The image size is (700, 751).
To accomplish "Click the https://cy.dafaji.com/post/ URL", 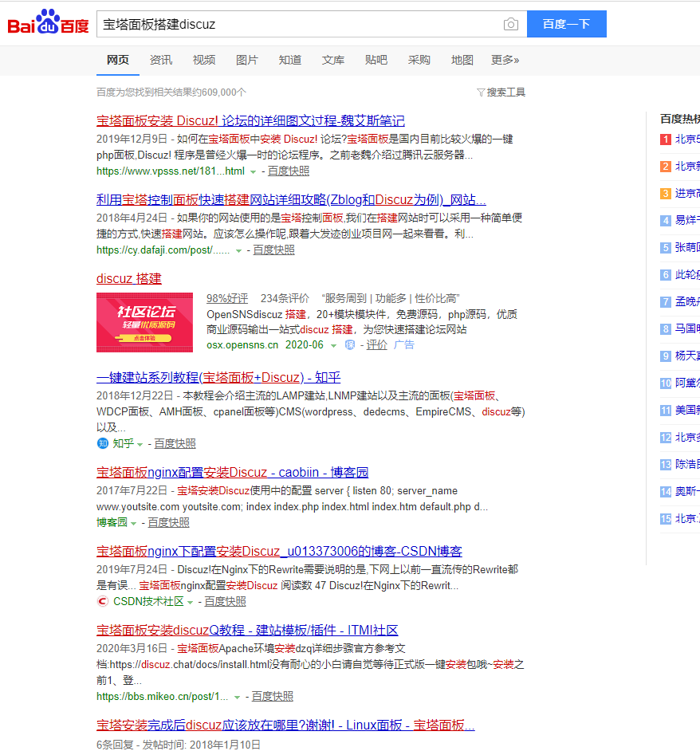I will click(163, 250).
